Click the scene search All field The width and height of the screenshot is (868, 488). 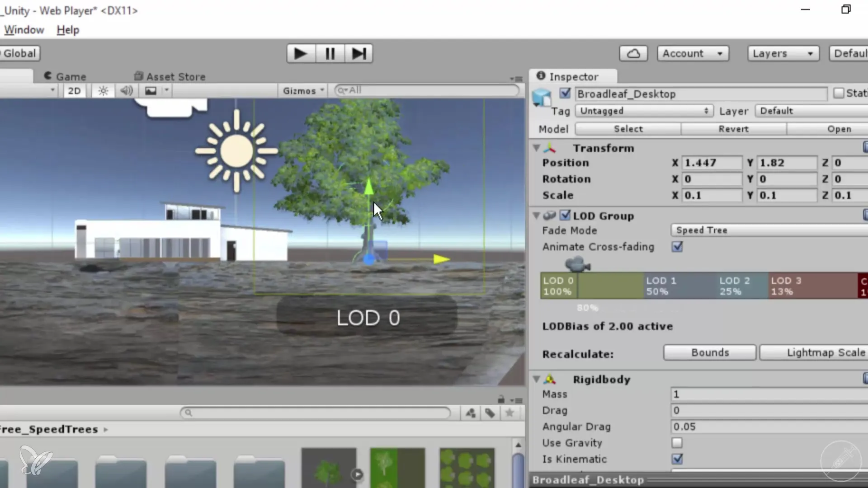[427, 90]
